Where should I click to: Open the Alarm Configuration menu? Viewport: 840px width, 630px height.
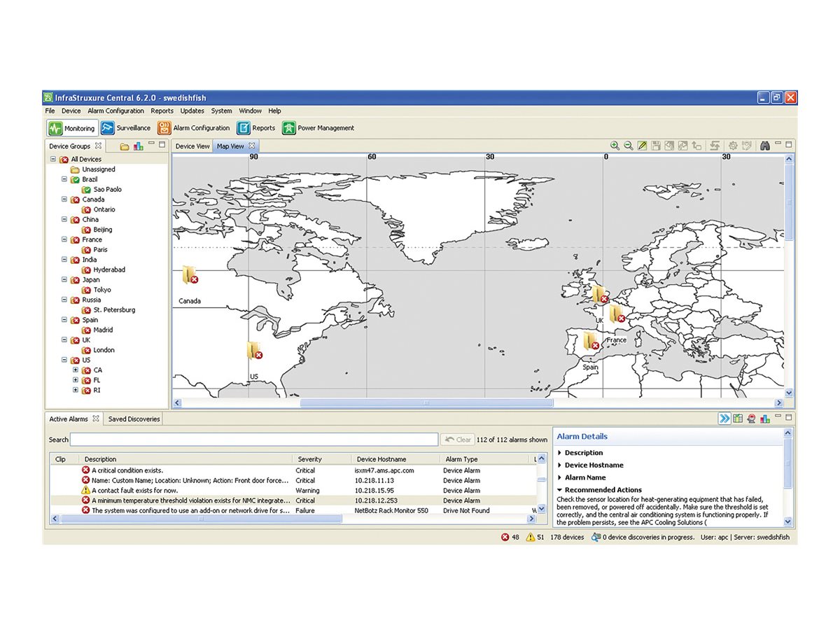[115, 111]
